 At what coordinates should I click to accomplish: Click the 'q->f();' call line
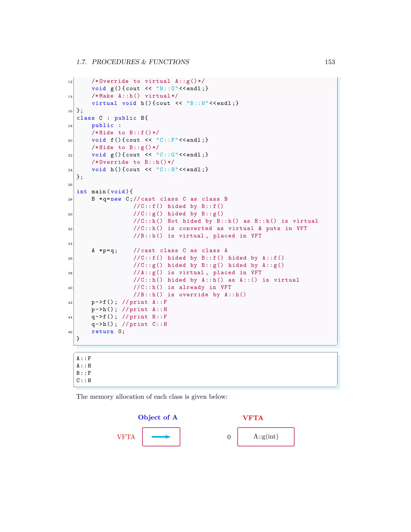tap(129, 317)
